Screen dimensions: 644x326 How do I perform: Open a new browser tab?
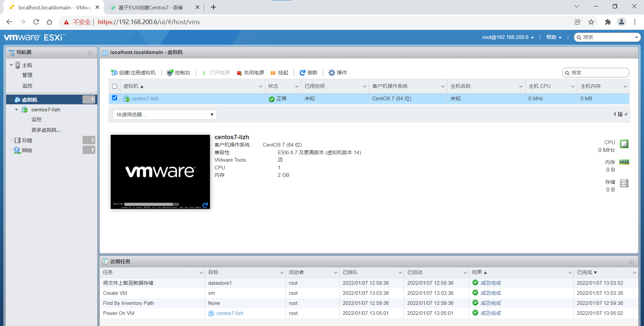pos(213,7)
